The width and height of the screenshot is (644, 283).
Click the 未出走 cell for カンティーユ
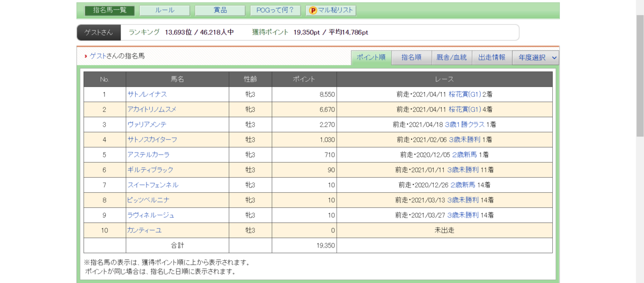pyautogui.click(x=444, y=230)
